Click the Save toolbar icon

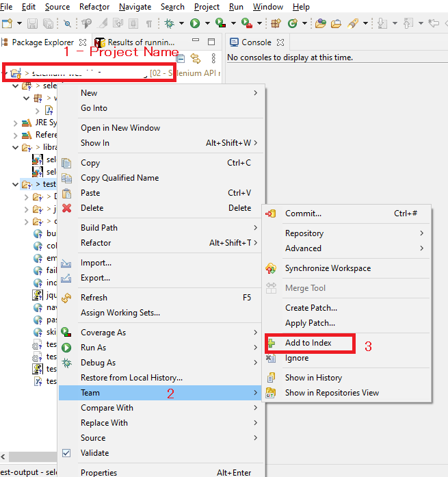[32, 23]
